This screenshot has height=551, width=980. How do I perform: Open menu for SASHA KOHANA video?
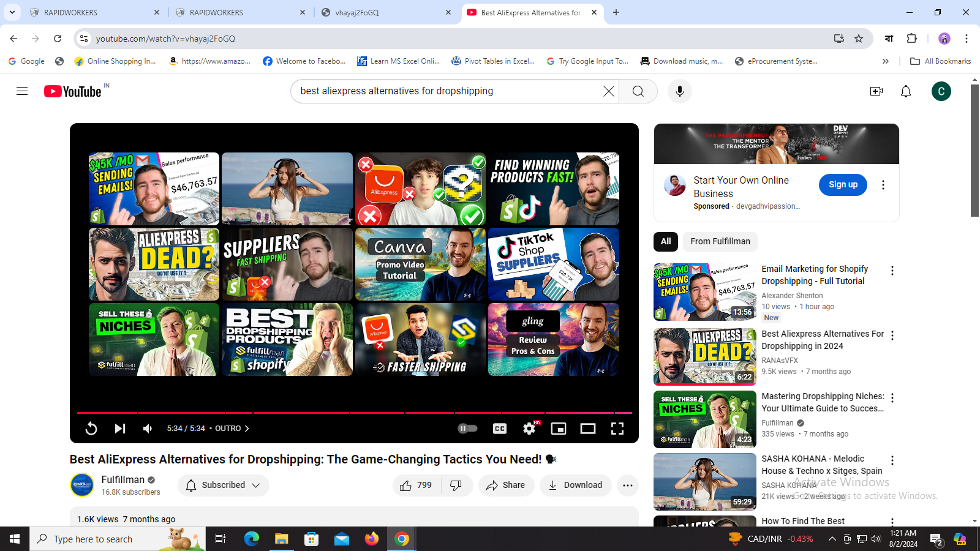coord(892,460)
